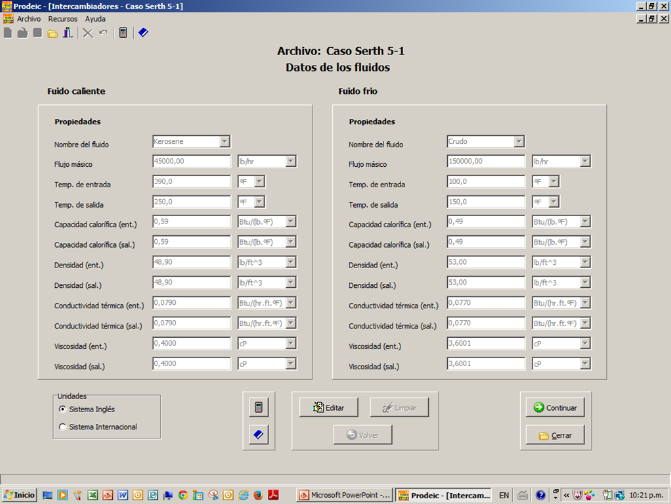Click the help question mark tray icon
Image resolution: width=671 pixels, height=504 pixels.
coord(540,495)
